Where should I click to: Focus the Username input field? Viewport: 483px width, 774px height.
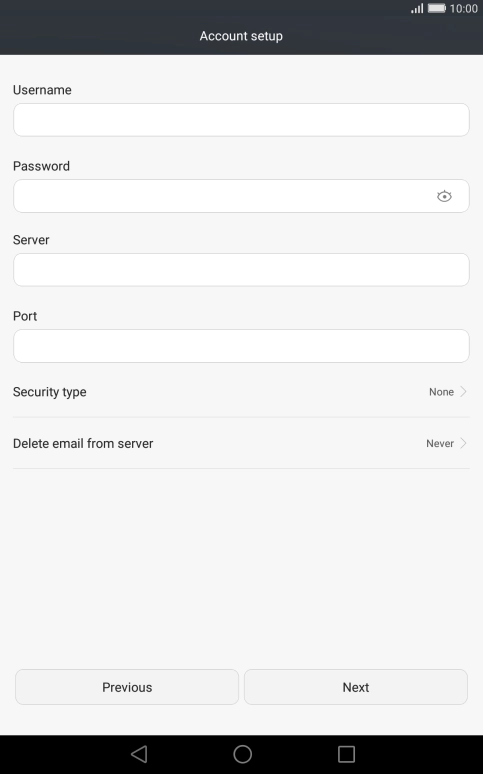coord(241,120)
